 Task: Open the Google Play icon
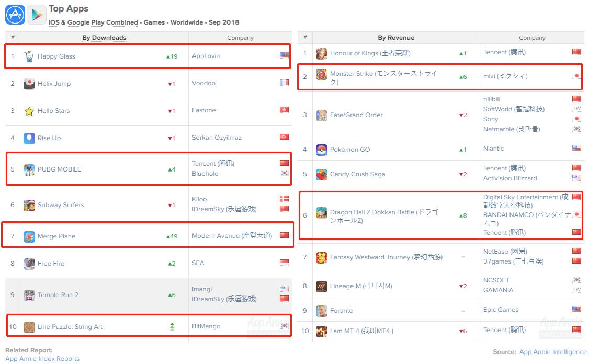pos(36,14)
